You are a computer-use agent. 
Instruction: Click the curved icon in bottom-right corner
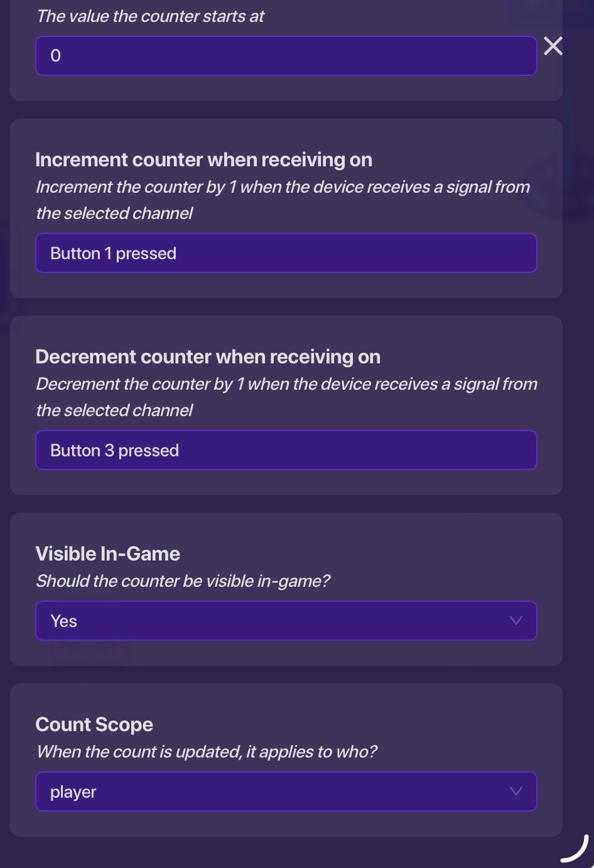pyautogui.click(x=575, y=849)
